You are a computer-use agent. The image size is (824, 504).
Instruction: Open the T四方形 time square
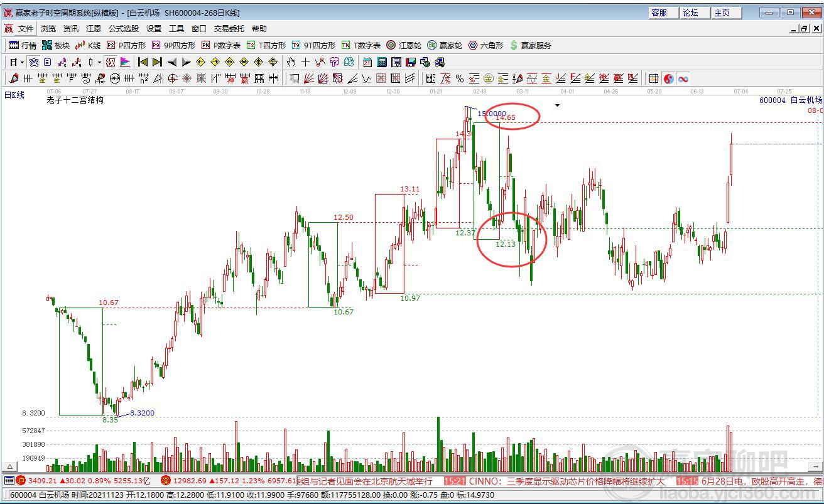[266, 45]
